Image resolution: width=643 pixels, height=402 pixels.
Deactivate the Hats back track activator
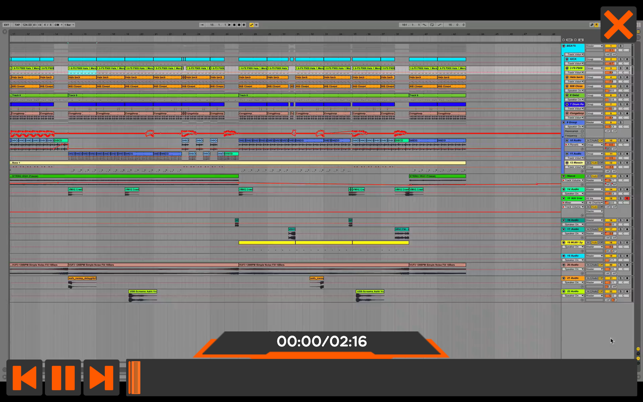(x=611, y=77)
